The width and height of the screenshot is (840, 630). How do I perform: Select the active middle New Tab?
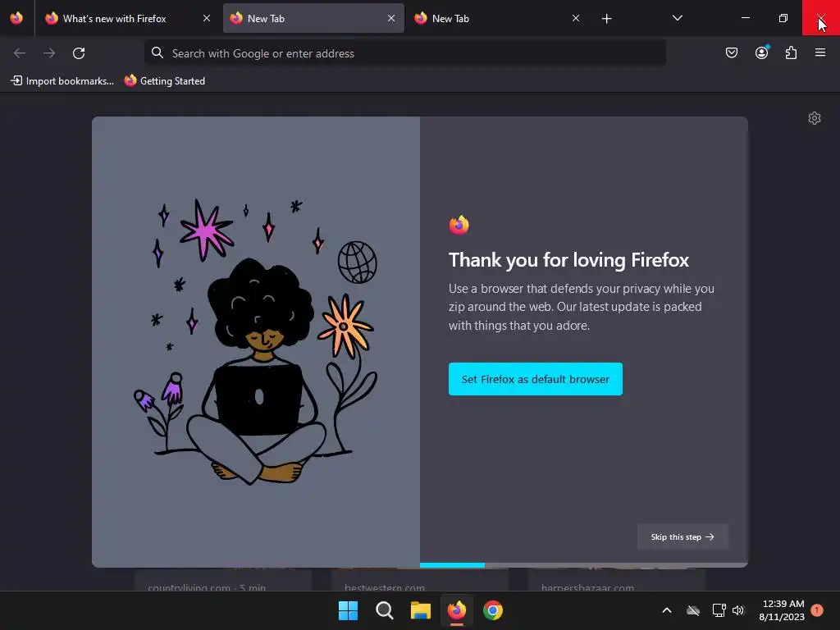313,18
